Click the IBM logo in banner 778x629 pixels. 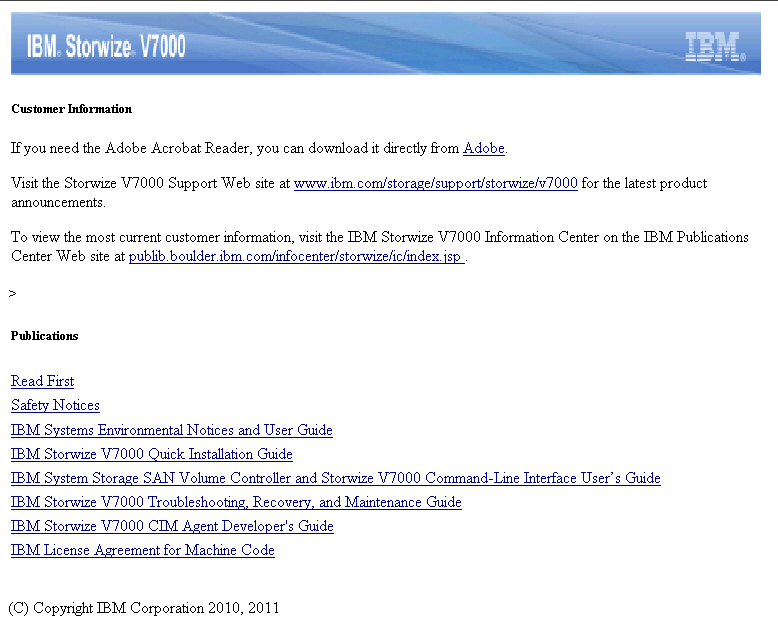pyautogui.click(x=715, y=47)
